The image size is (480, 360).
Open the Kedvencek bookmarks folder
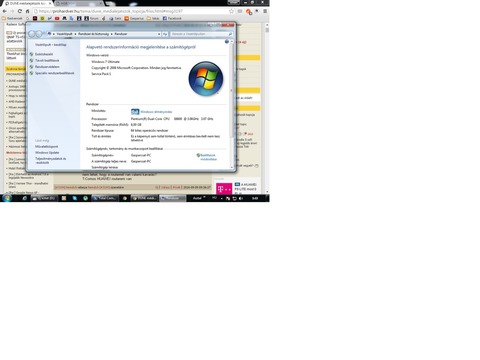[12, 18]
